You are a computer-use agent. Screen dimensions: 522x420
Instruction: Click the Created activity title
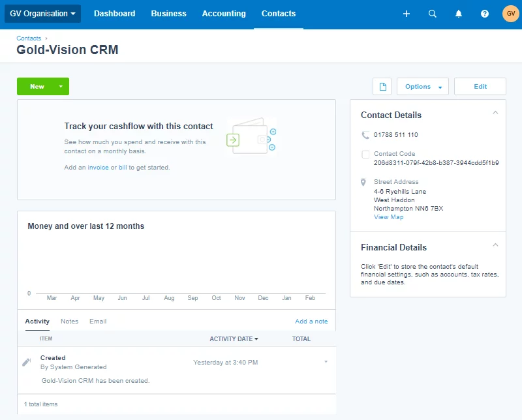(x=53, y=358)
